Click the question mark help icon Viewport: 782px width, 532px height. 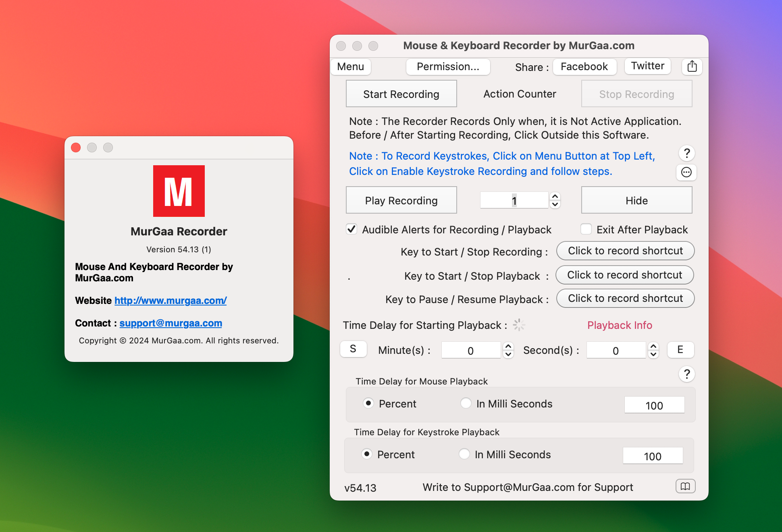click(688, 153)
